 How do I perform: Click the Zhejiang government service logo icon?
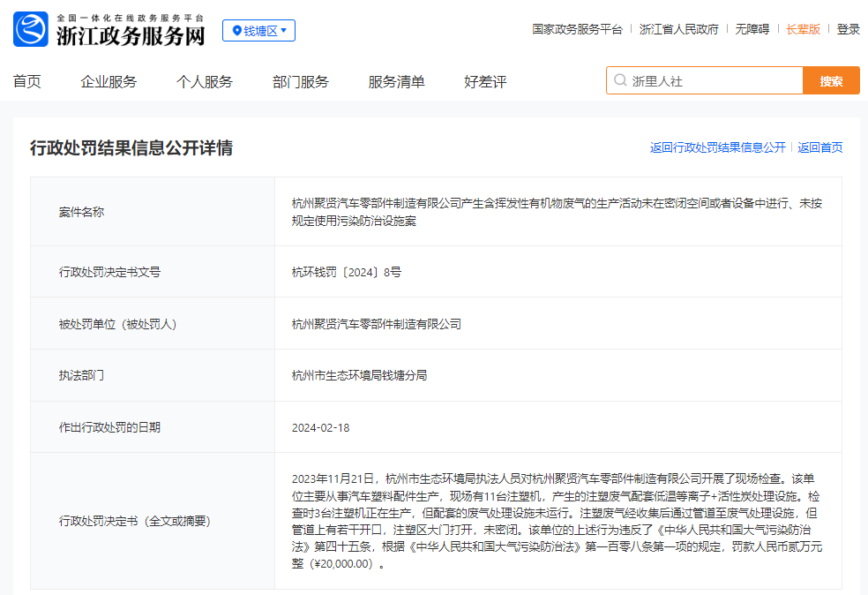[31, 29]
